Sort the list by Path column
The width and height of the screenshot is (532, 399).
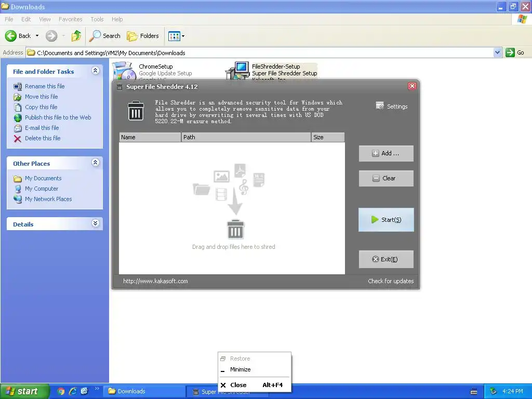point(246,137)
